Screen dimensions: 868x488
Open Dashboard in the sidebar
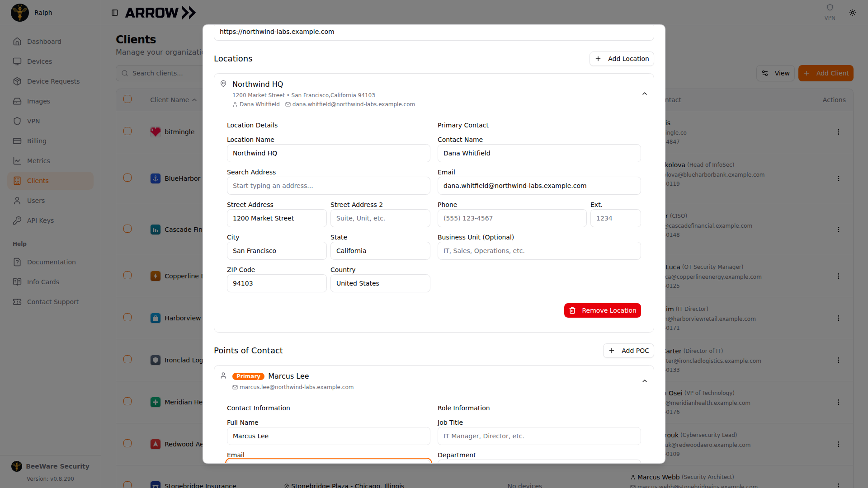(x=50, y=42)
